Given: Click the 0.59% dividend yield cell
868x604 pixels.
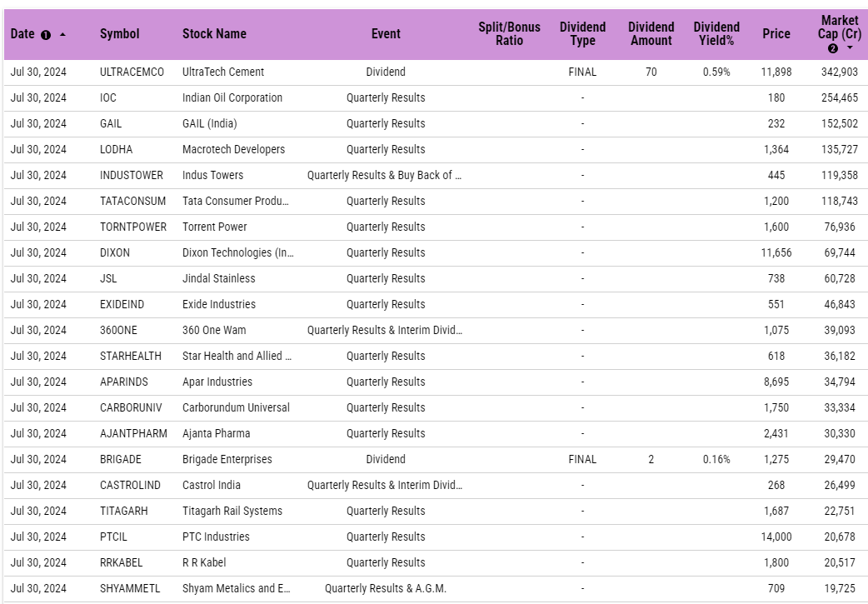Looking at the screenshot, I should click(716, 72).
